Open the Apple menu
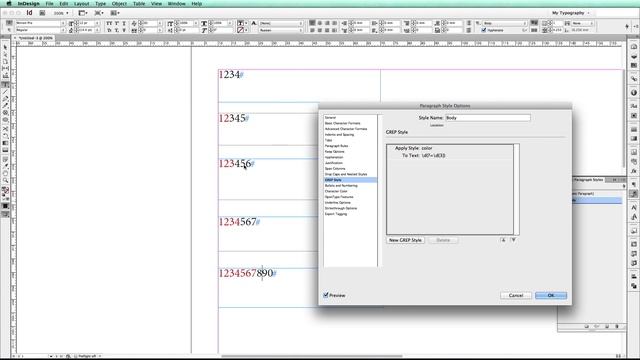The width and height of the screenshot is (640, 360). point(9,4)
